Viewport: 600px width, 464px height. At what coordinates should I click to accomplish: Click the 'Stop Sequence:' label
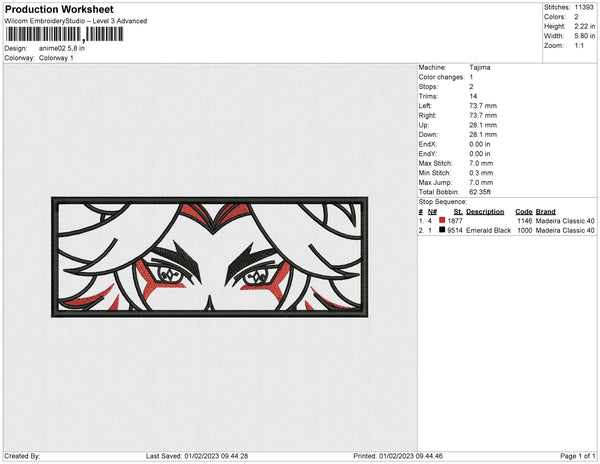pyautogui.click(x=442, y=202)
